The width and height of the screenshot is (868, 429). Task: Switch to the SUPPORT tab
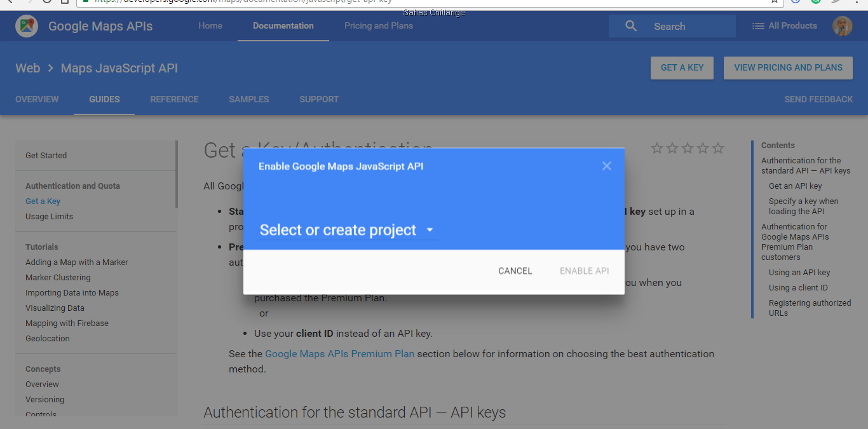319,100
